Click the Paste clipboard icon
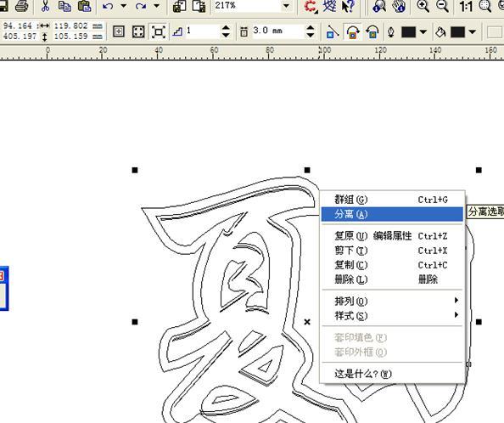Viewport: 504px width, 423px height. coord(85,6)
